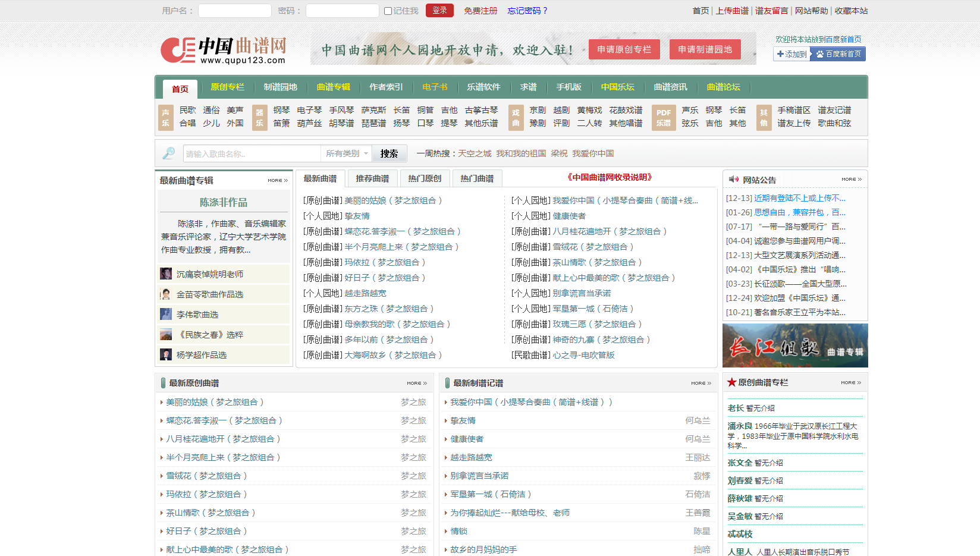
Task: Open the 忘记密码？ link
Action: point(527,11)
